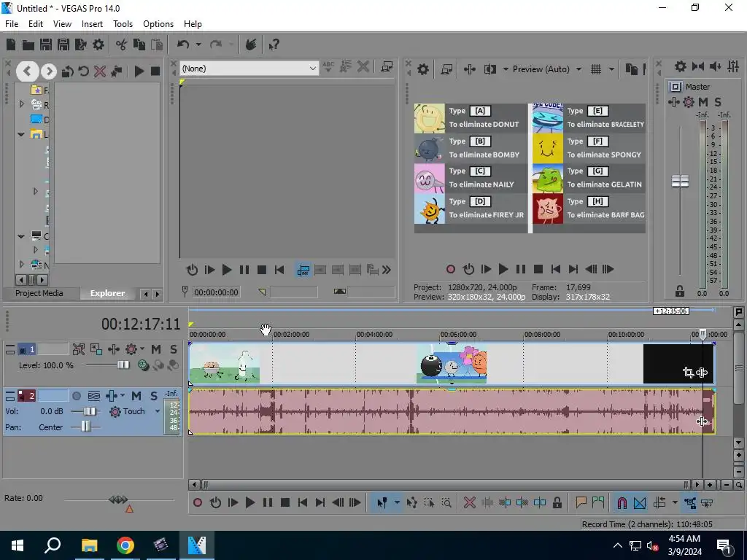The width and height of the screenshot is (747, 560).
Task: Open project folder icon in toolbar
Action: click(28, 44)
